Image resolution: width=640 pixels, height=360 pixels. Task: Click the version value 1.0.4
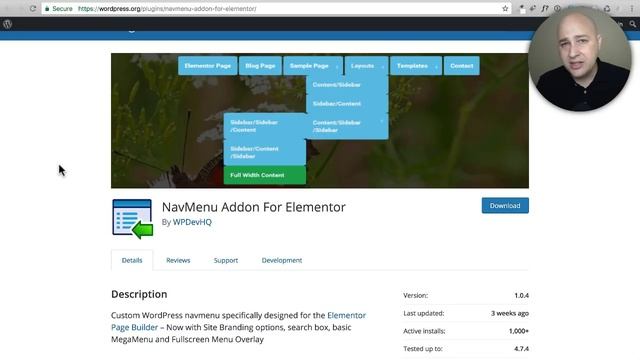click(521, 295)
